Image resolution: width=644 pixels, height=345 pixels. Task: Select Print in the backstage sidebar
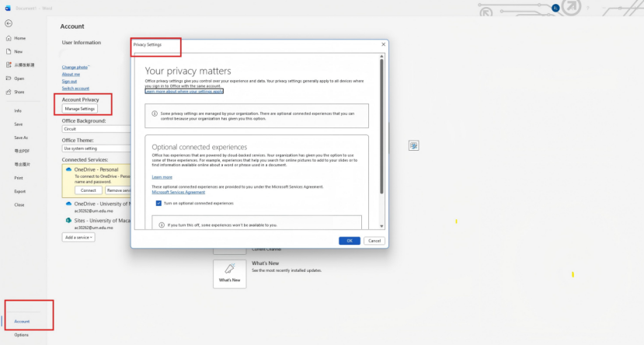(19, 178)
